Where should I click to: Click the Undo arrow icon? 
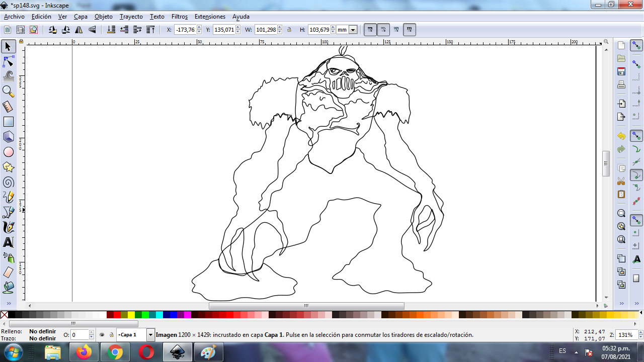tap(621, 136)
